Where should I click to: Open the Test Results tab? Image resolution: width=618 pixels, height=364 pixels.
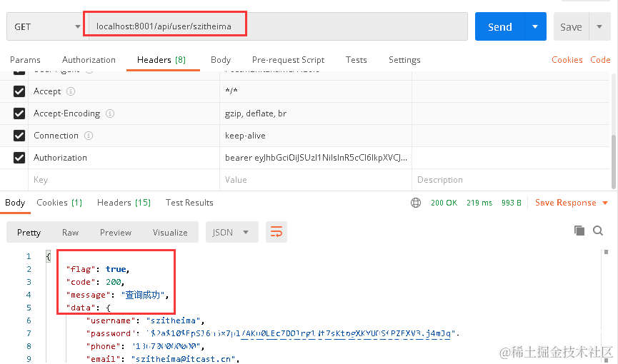pyautogui.click(x=189, y=203)
